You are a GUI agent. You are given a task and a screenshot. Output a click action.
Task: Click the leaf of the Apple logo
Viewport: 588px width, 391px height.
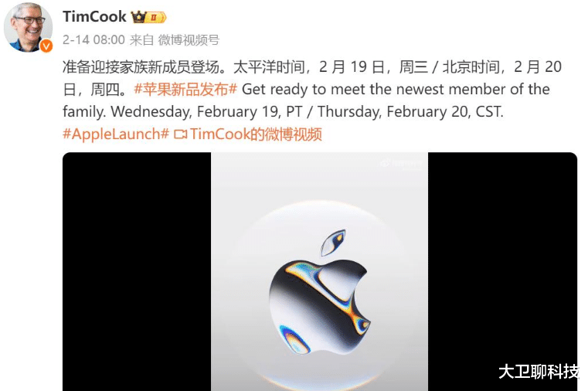click(332, 242)
